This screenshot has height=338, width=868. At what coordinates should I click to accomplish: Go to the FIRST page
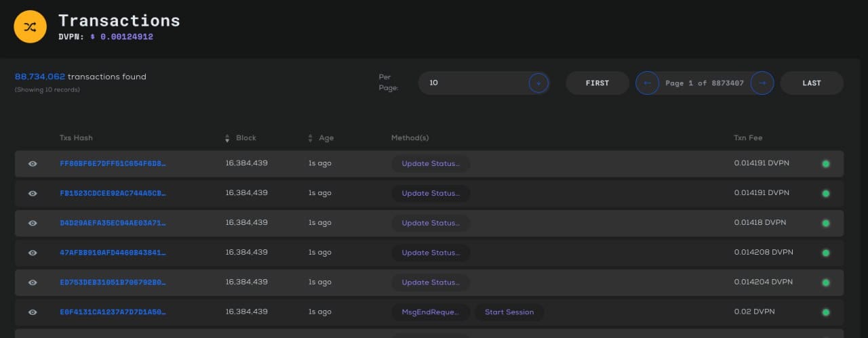597,83
